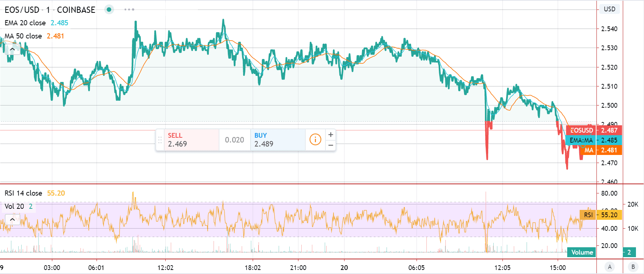Click the 15:00 time axis label

558,268
